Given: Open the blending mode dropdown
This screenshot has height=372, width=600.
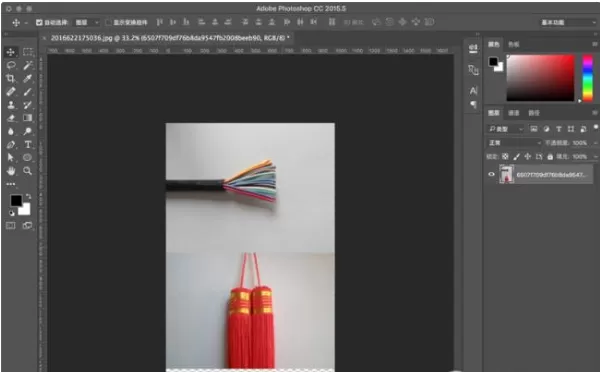Looking at the screenshot, I should [514, 143].
